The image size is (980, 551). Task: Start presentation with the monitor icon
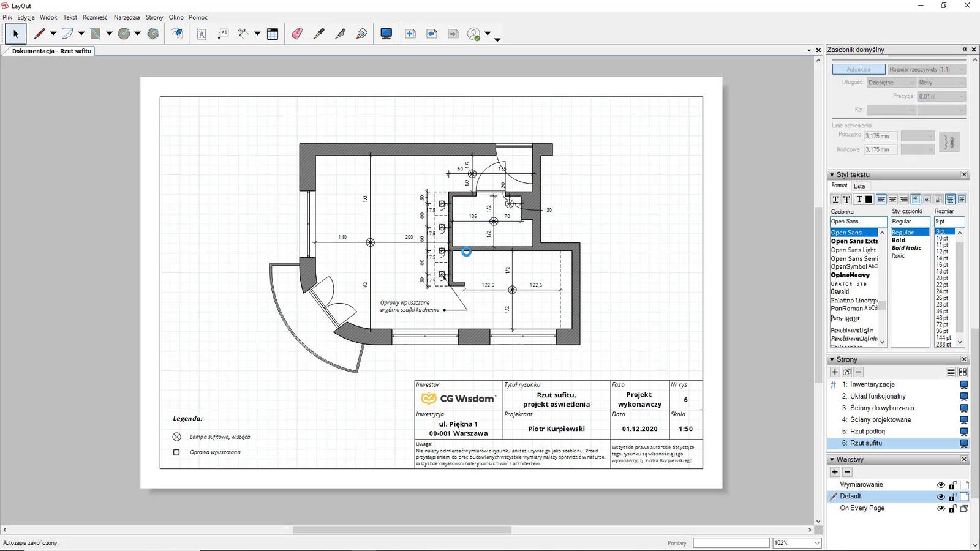tap(386, 34)
